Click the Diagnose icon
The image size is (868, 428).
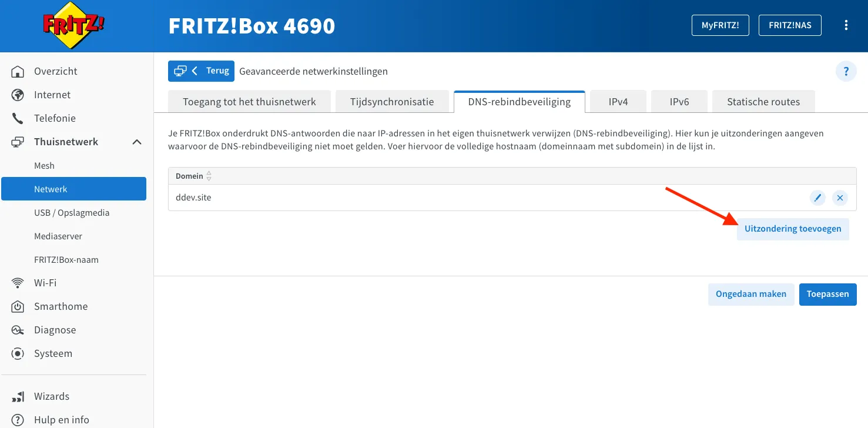(18, 330)
